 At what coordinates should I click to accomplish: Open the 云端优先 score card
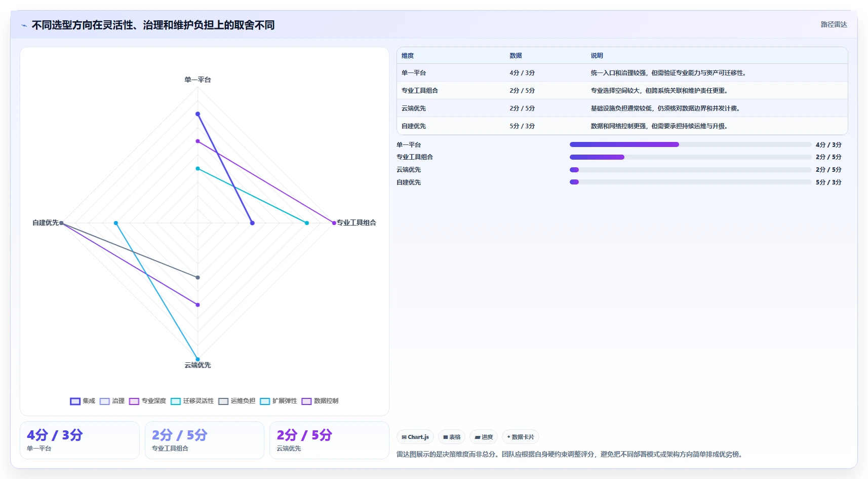click(x=329, y=440)
